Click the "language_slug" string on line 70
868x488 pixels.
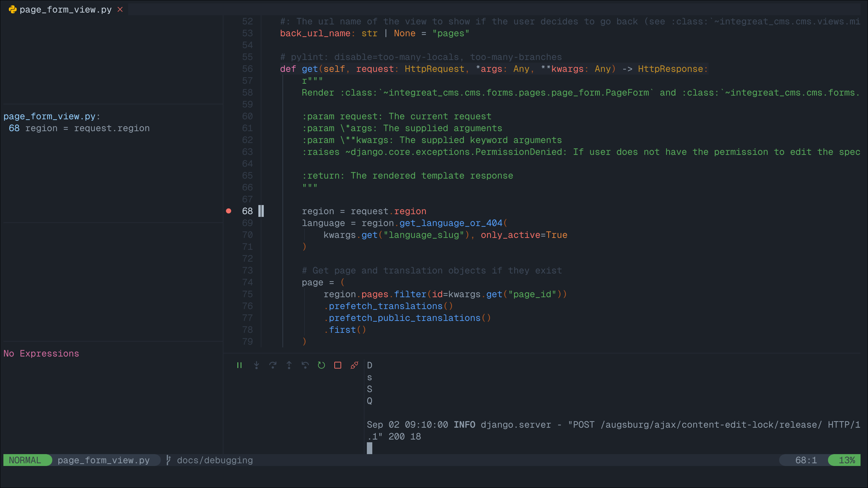[x=424, y=235]
